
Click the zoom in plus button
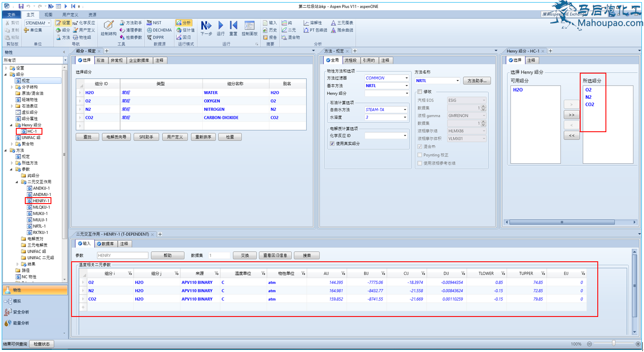[x=638, y=344]
